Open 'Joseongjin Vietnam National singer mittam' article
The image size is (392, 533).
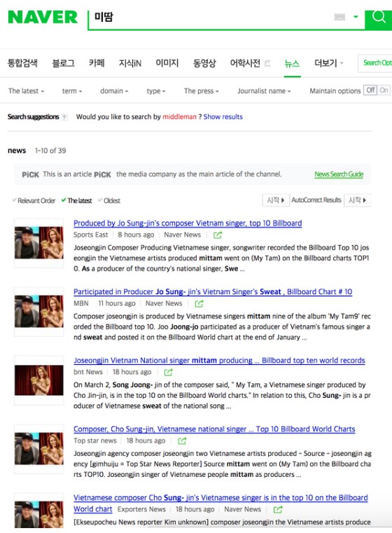click(219, 361)
